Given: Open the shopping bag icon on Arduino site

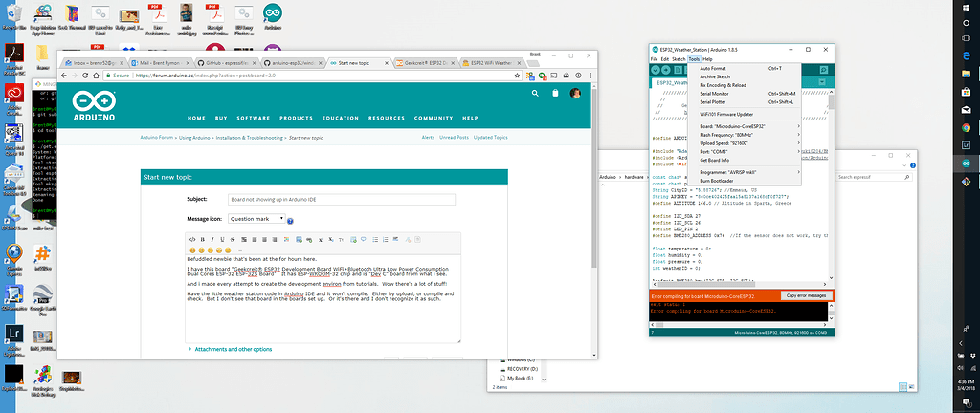Looking at the screenshot, I should (555, 93).
